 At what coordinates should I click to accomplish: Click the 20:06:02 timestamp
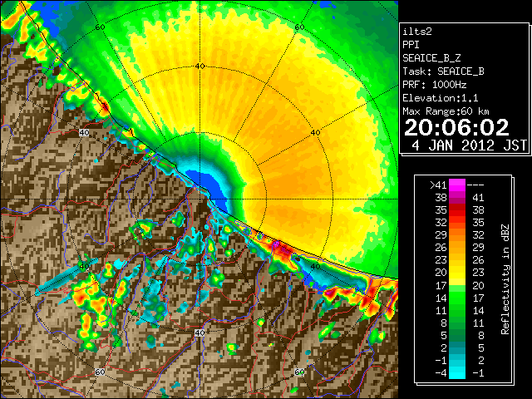coord(456,127)
